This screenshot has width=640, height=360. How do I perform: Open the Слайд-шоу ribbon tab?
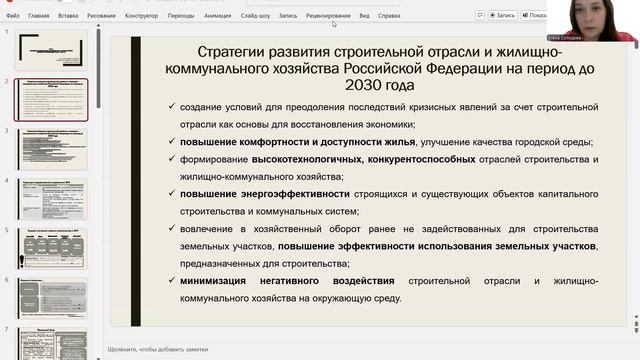255,16
